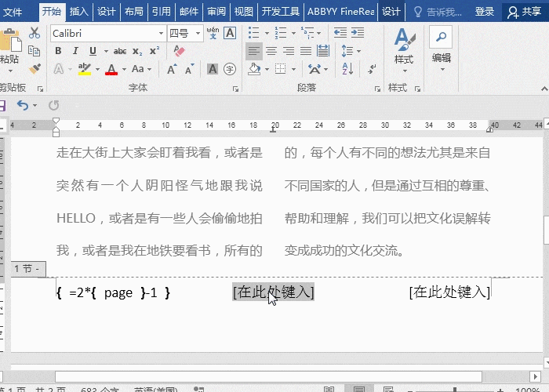Screen dimensions: 549x392
Task: Open the Styles gallery button
Action: pos(405,50)
